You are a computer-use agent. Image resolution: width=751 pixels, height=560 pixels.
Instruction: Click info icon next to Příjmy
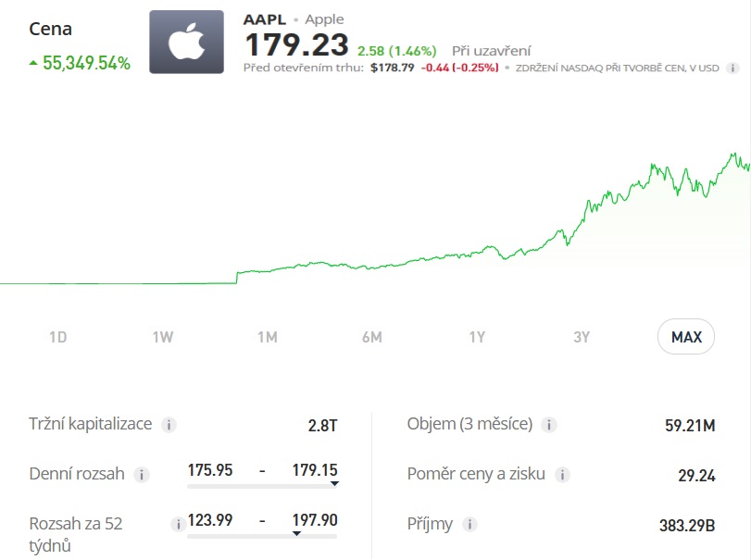tap(469, 525)
